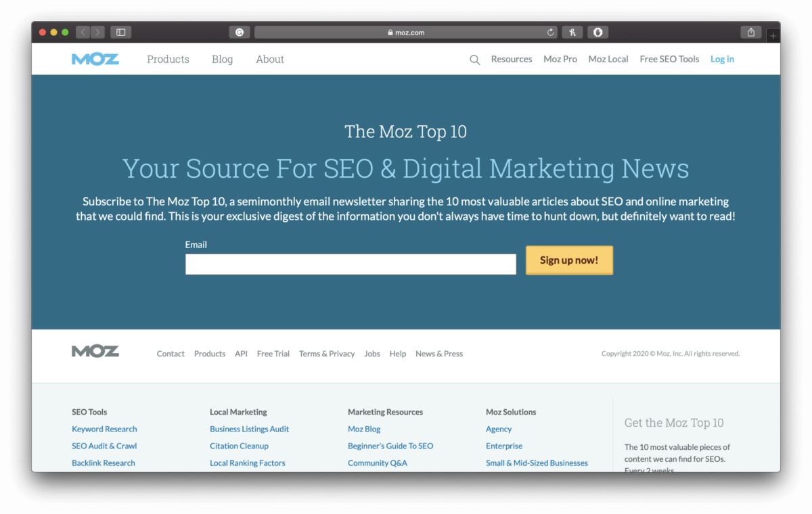Click inside the Email input field
812x514 pixels.
(x=351, y=264)
